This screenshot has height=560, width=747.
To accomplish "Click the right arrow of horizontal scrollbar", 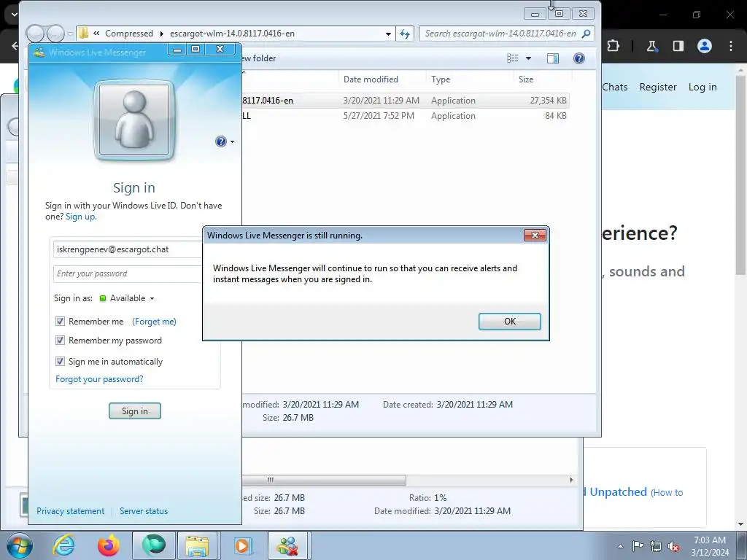I will (571, 480).
